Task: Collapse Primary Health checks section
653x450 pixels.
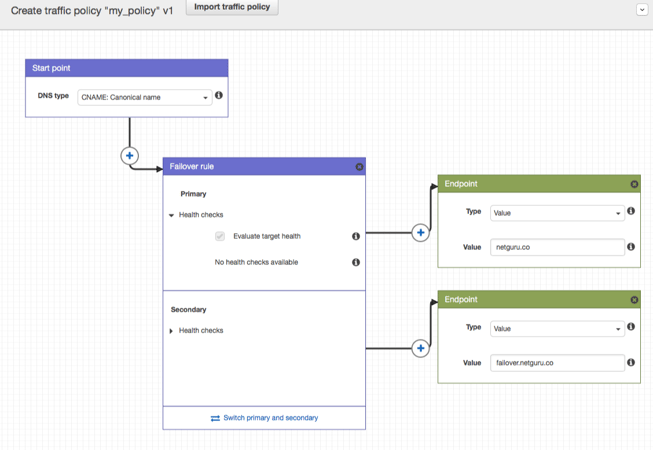Action: 172,215
